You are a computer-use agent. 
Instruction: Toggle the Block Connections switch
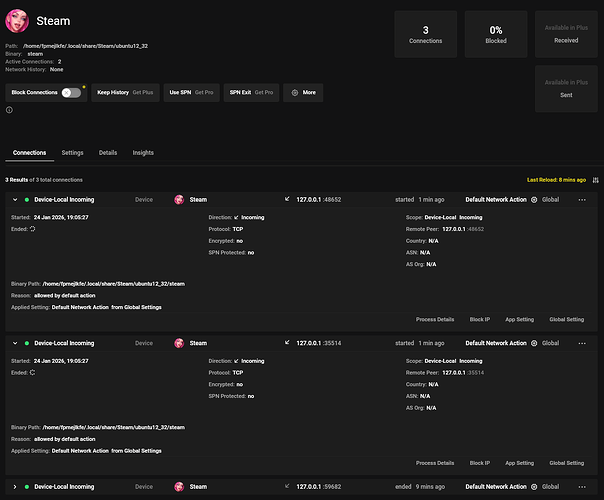point(71,92)
